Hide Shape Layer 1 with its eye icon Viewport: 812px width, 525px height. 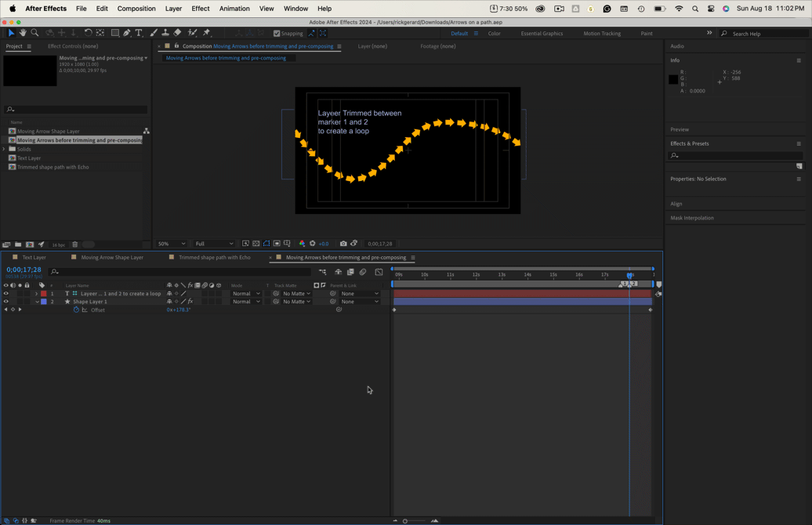(6, 302)
